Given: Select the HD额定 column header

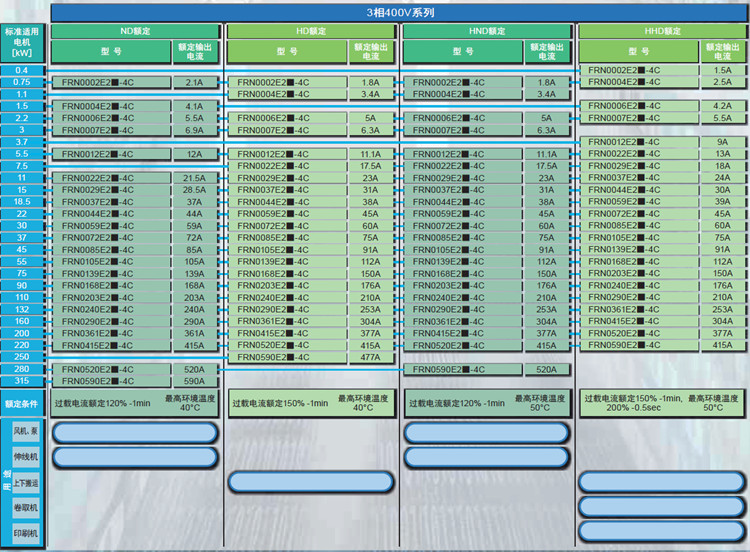Looking at the screenshot, I should point(311,31).
